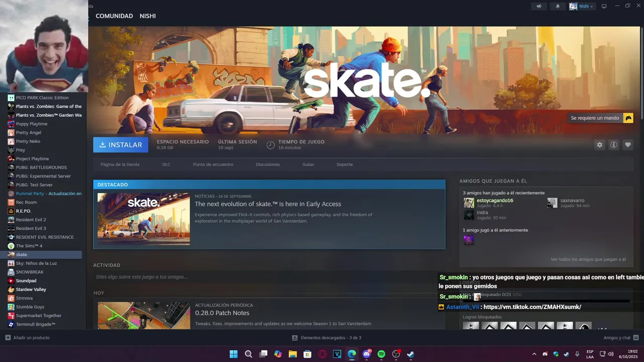Click the controller required badge icon
Image resolution: width=644 pixels, height=362 pixels.
click(628, 118)
